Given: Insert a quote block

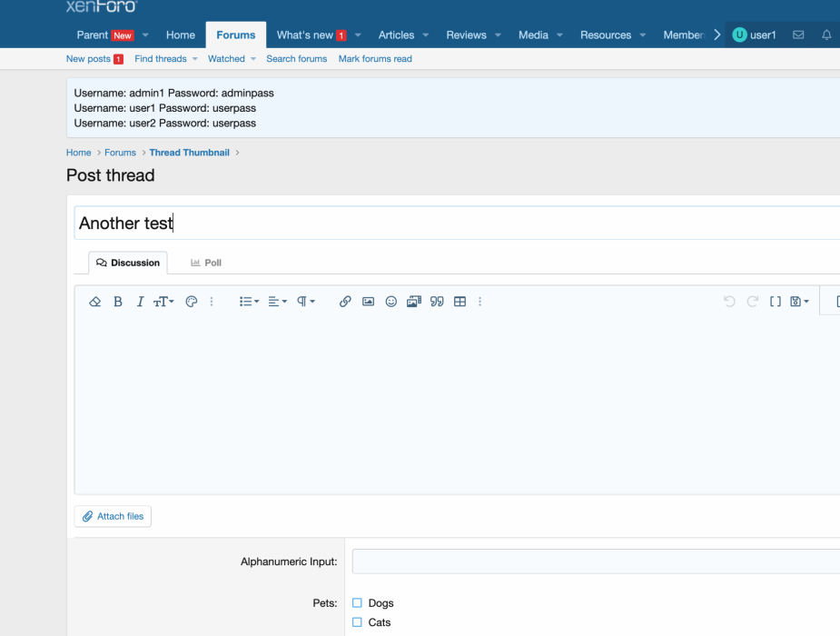Looking at the screenshot, I should [x=437, y=302].
